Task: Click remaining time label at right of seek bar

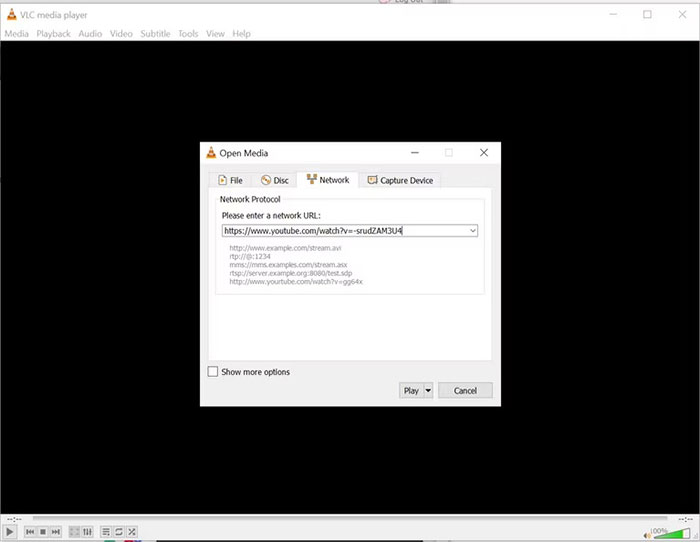Action: [x=686, y=519]
